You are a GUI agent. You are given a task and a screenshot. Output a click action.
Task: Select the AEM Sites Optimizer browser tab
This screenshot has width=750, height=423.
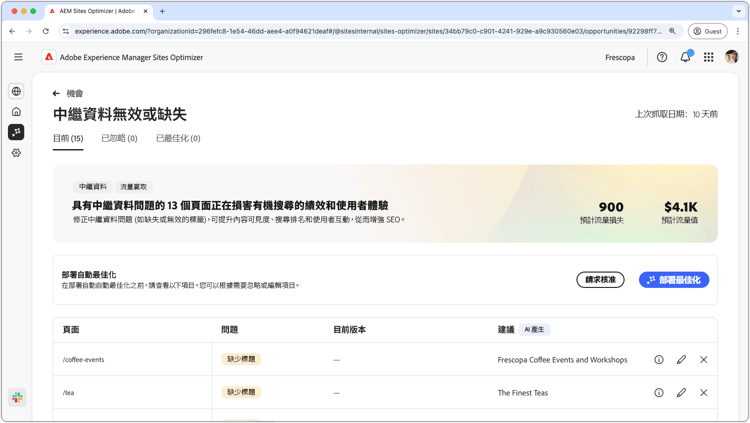coord(97,11)
